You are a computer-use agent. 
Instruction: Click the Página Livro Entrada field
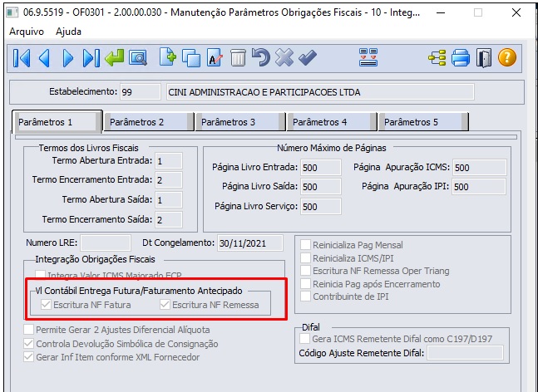click(x=321, y=168)
